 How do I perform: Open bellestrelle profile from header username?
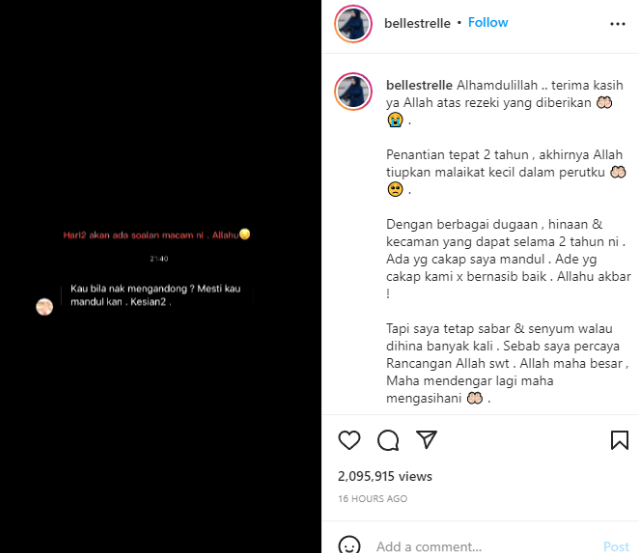(417, 23)
